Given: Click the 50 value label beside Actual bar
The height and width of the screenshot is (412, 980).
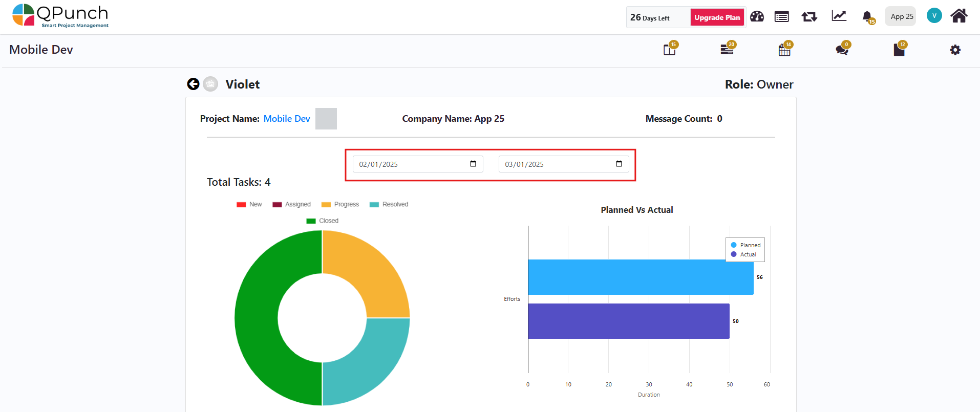Looking at the screenshot, I should (x=736, y=321).
